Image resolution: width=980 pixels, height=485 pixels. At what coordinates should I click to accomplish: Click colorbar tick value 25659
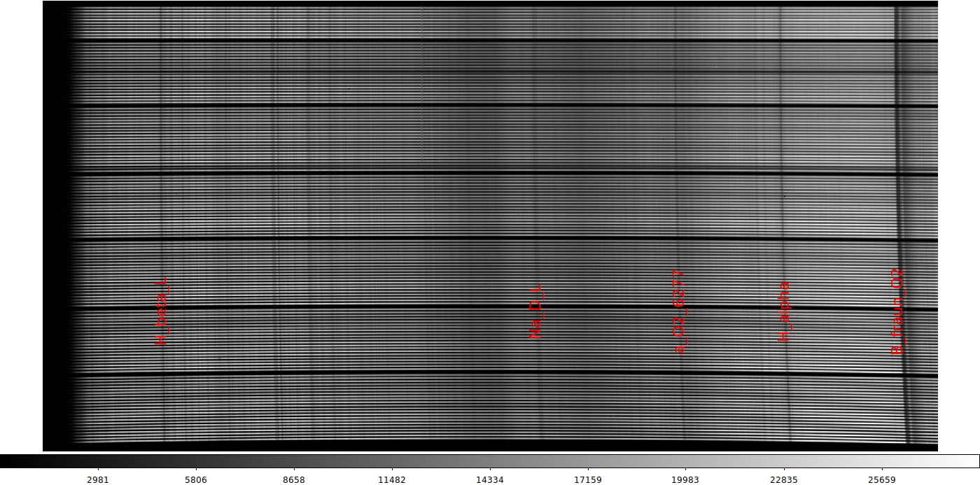(881, 480)
